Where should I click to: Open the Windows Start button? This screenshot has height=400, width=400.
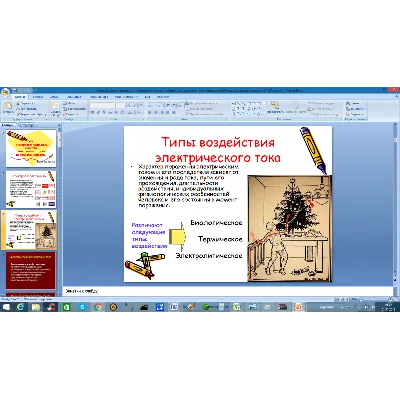[6, 307]
